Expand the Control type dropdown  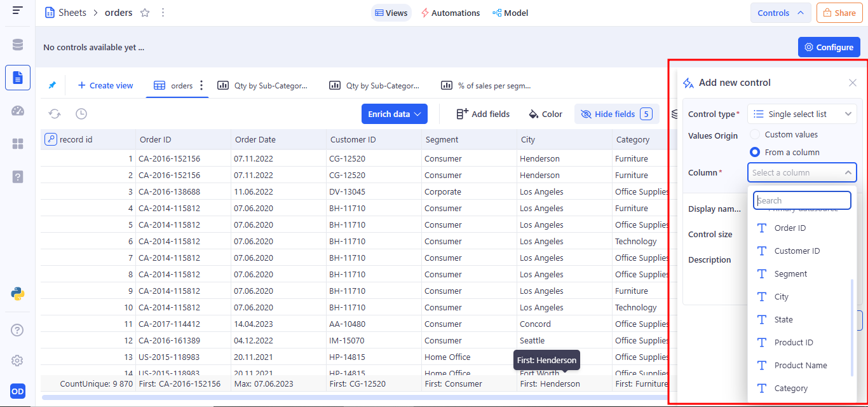(802, 114)
